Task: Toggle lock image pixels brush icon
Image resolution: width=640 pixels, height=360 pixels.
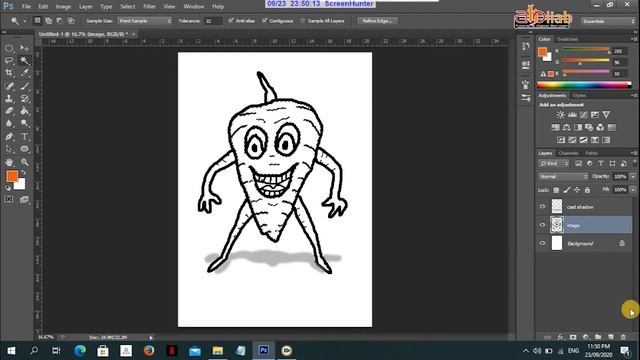Action: (567, 190)
